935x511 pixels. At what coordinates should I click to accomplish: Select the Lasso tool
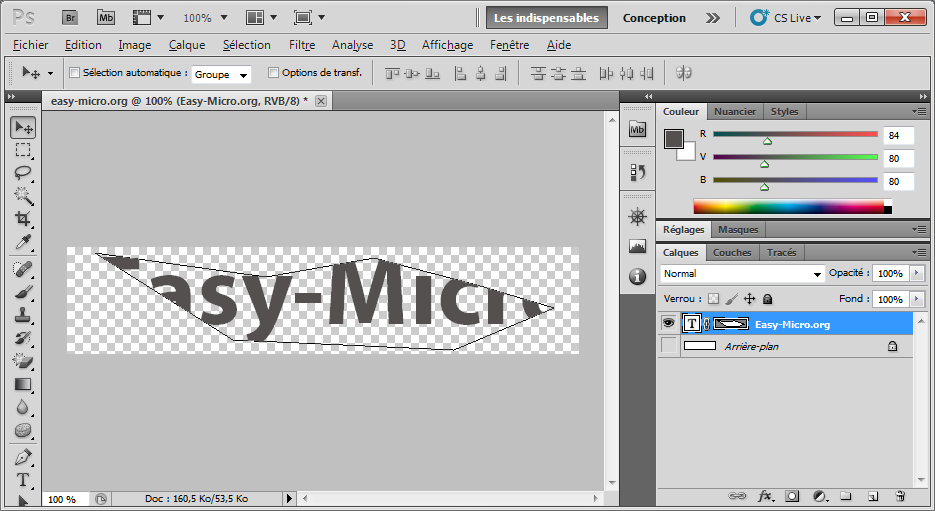[x=23, y=173]
